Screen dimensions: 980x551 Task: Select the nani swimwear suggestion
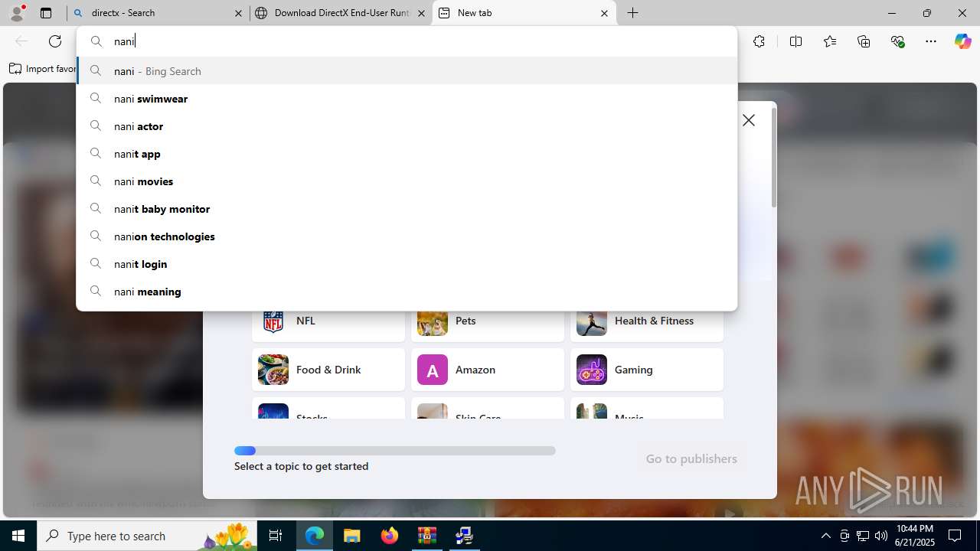tap(407, 98)
